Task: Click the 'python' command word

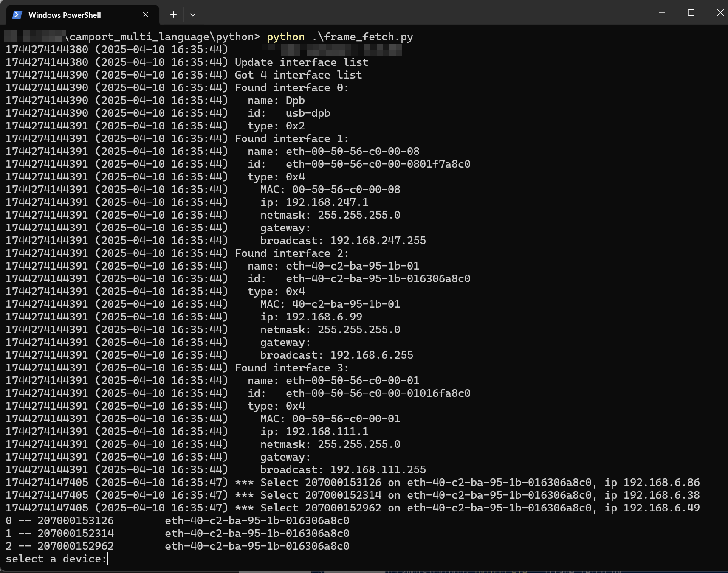Action: coord(286,37)
